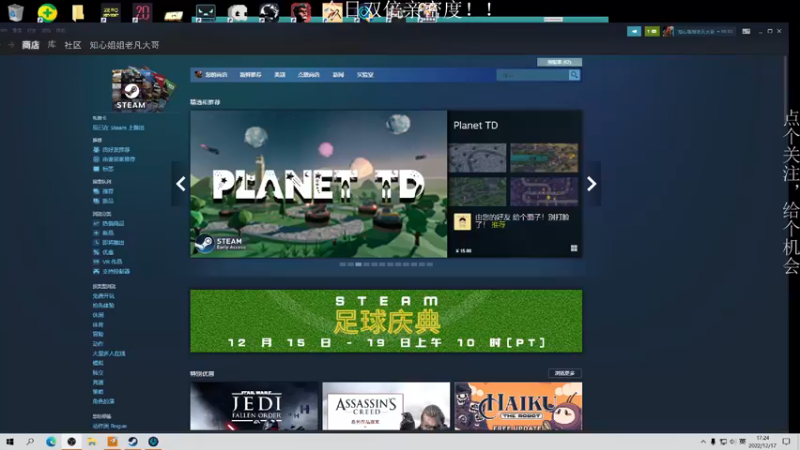
Task: Switch to '社区' community main tab
Action: (x=72, y=45)
